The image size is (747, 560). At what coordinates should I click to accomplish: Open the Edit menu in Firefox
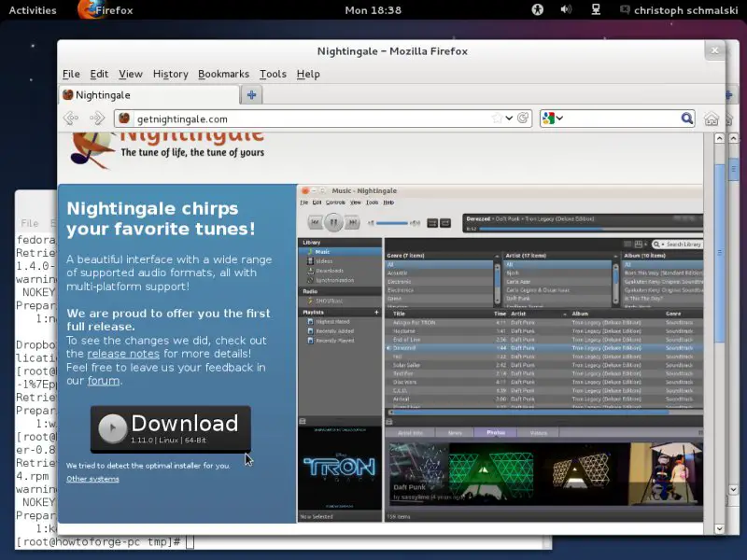click(x=99, y=74)
